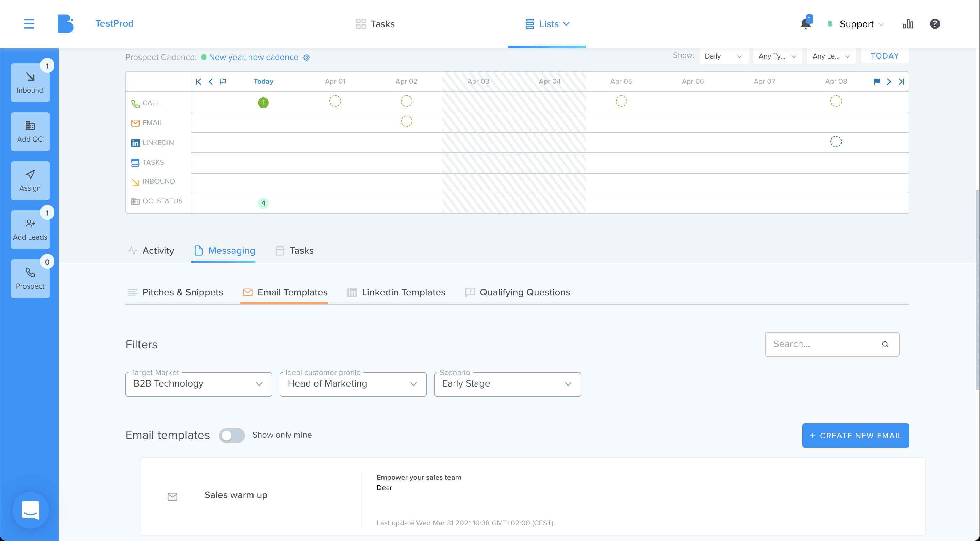Click the call marker on Apr 08

point(835,101)
